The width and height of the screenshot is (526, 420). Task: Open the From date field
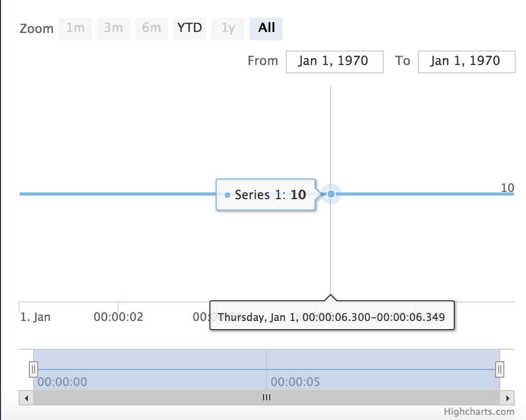tap(334, 61)
